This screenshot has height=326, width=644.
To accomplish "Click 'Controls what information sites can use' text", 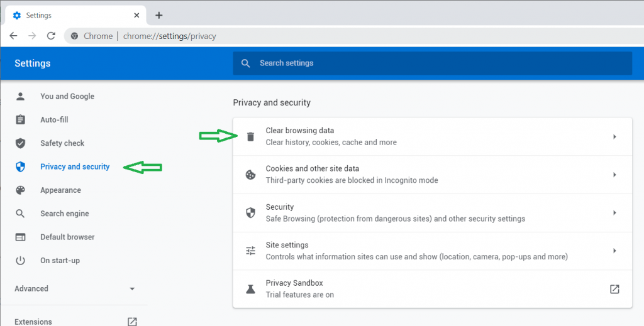I will pyautogui.click(x=417, y=257).
